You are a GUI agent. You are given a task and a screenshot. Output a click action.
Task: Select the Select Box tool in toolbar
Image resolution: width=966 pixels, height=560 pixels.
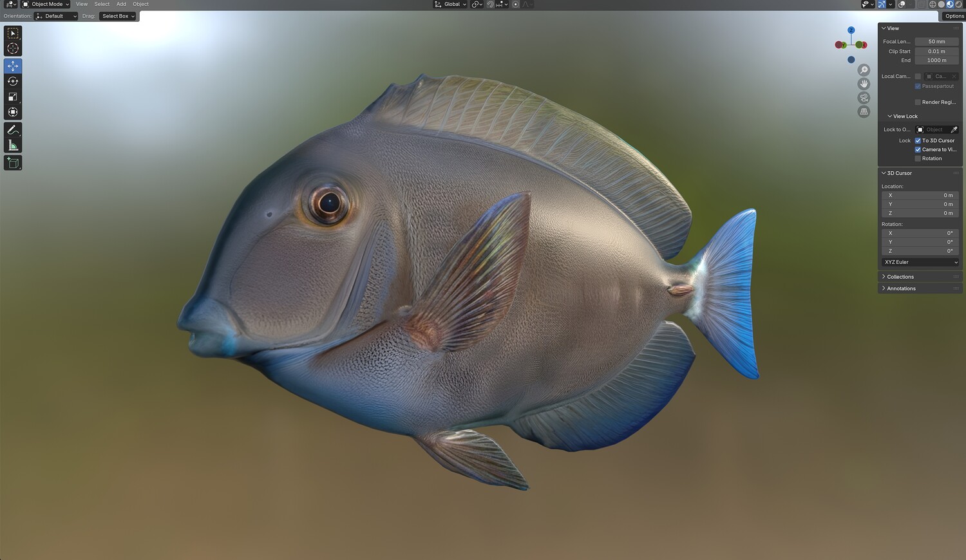[x=13, y=33]
